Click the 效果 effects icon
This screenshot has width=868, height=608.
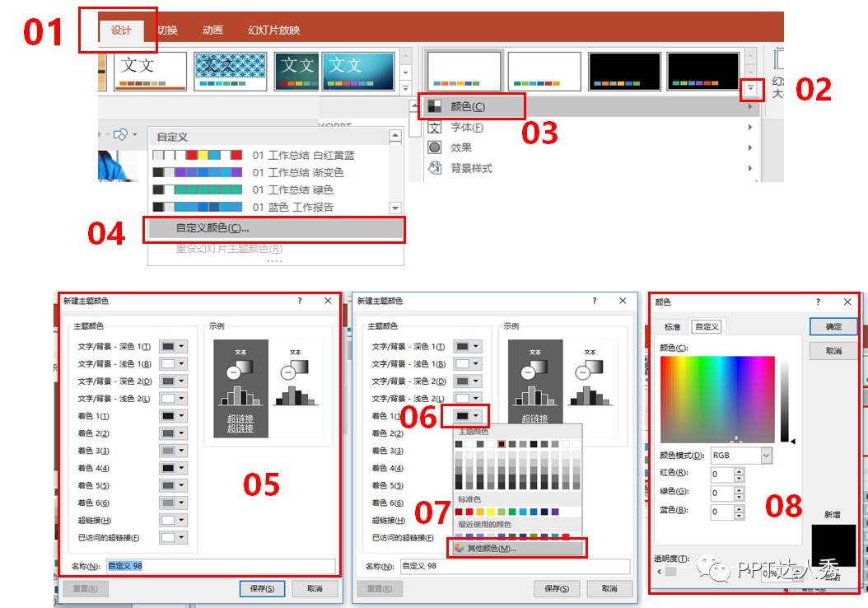[x=435, y=147]
